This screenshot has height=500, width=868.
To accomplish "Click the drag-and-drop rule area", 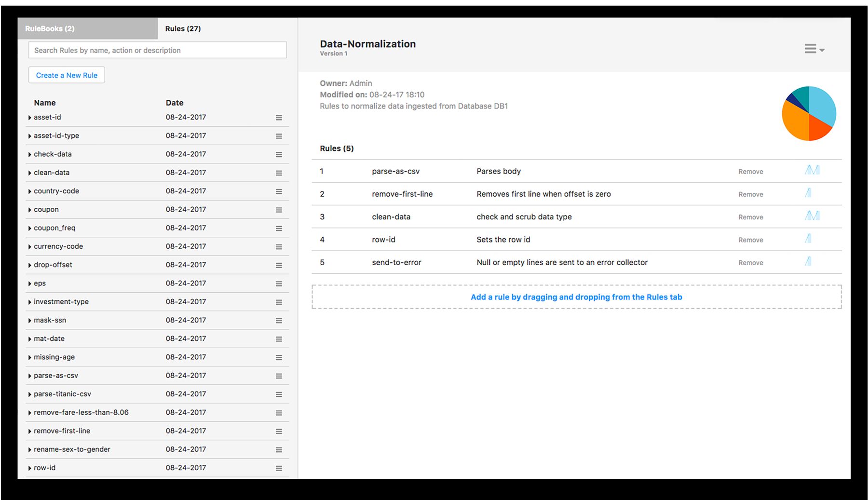I will tap(576, 297).
